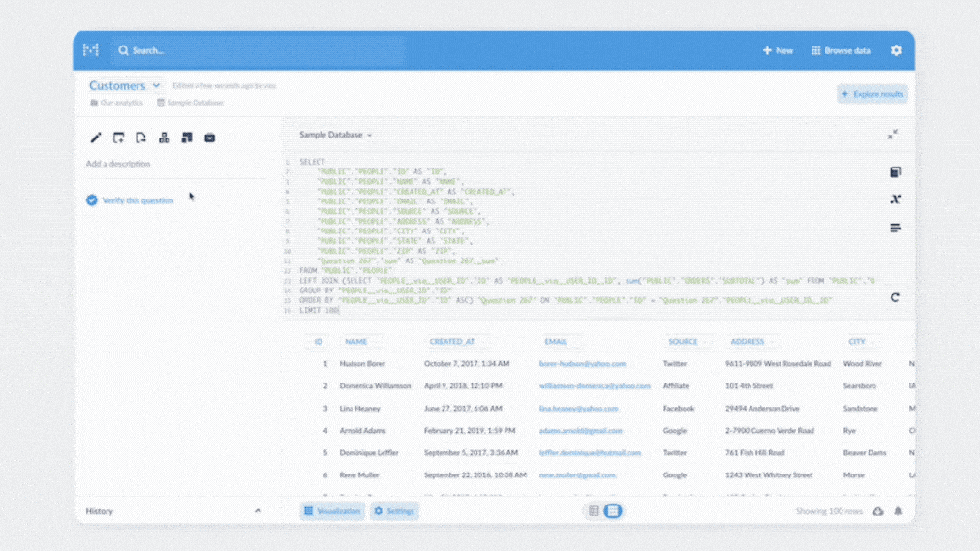Edit question details with the pencil icon
This screenshot has width=980, height=551.
(x=96, y=138)
